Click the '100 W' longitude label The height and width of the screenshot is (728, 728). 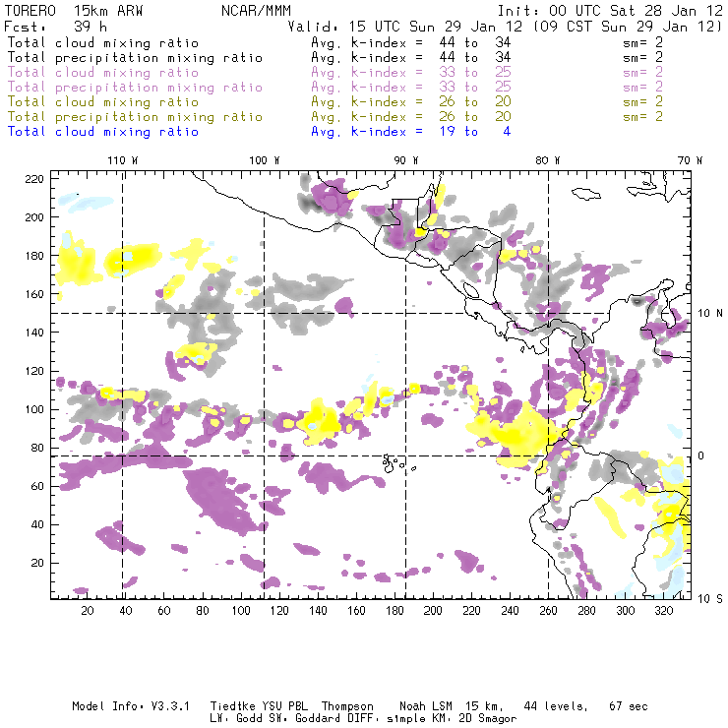click(x=265, y=160)
